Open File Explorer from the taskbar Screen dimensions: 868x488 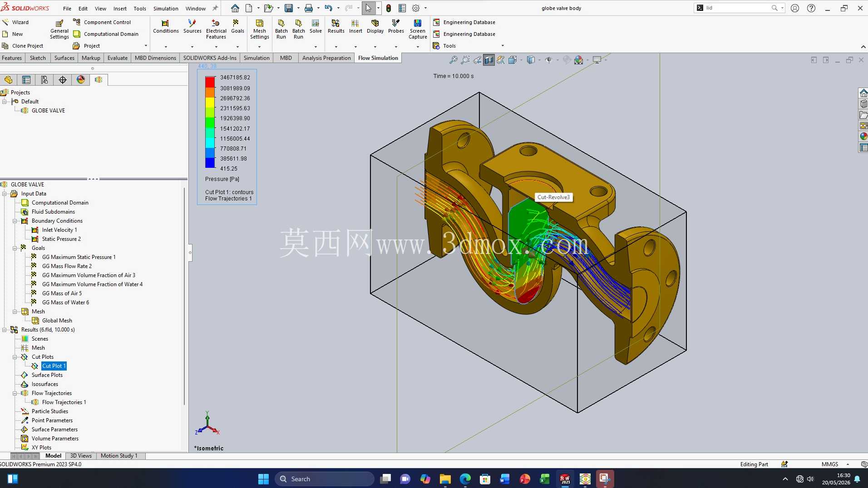click(445, 479)
